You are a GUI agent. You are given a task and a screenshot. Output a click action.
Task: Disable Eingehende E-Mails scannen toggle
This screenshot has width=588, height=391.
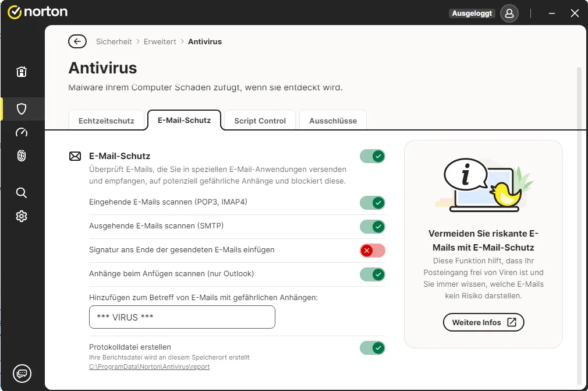click(373, 203)
